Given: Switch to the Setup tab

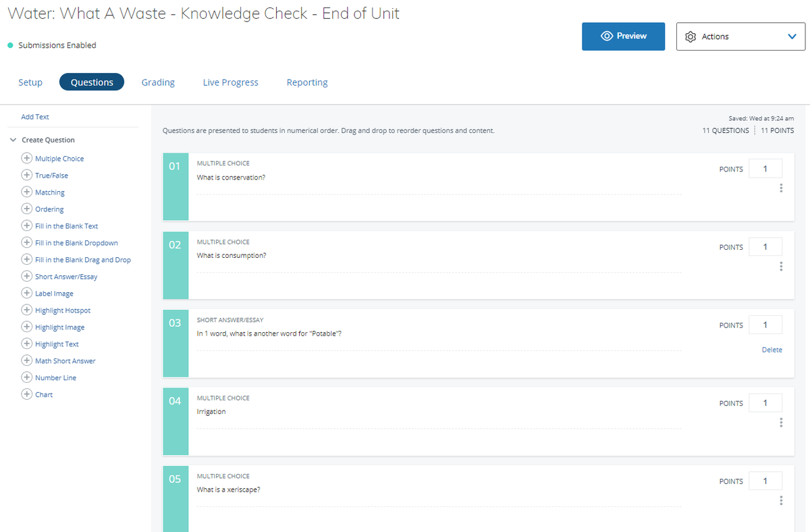Looking at the screenshot, I should point(30,82).
